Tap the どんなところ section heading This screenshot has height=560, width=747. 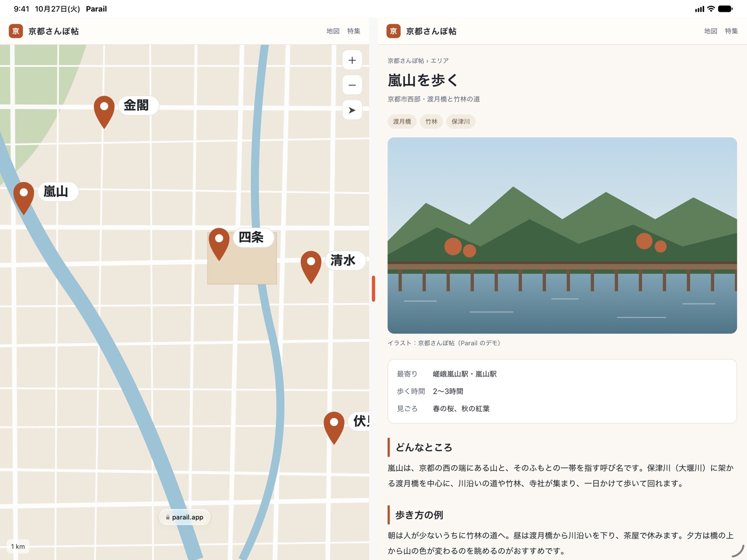coord(424,447)
